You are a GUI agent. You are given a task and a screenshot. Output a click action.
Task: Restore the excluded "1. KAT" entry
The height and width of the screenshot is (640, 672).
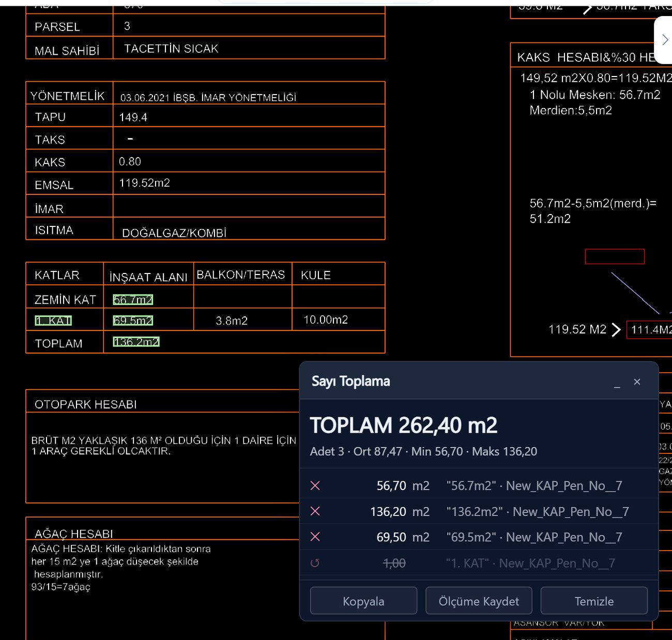point(315,563)
